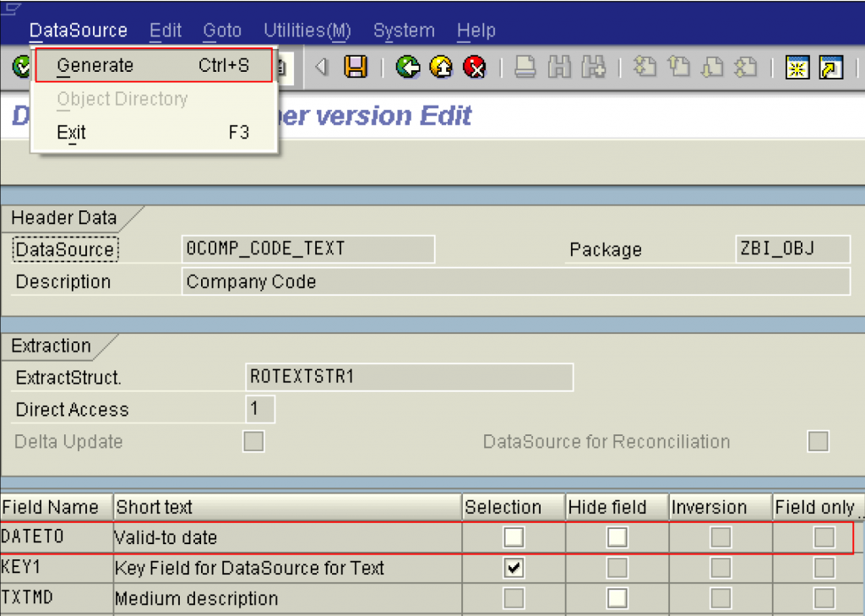Viewport: 865px width, 616px height.
Task: Check Hide field for DATETO row
Action: (x=617, y=537)
